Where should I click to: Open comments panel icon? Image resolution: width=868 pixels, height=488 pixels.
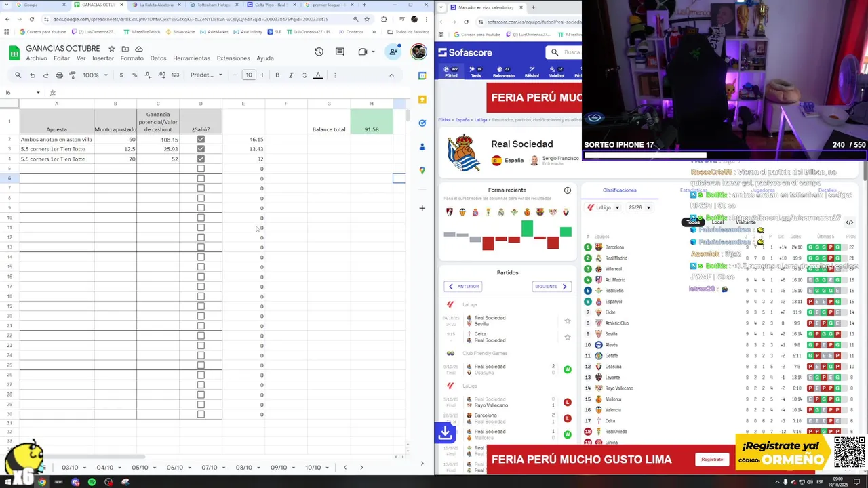tap(340, 52)
